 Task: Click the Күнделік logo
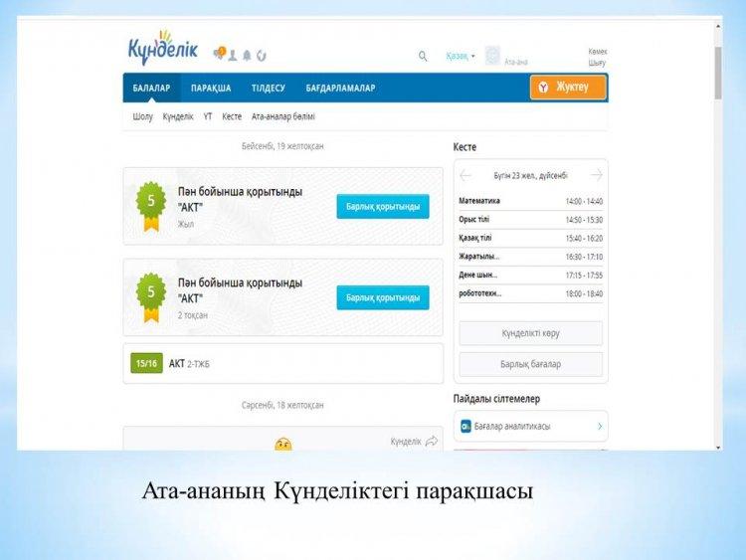click(163, 48)
